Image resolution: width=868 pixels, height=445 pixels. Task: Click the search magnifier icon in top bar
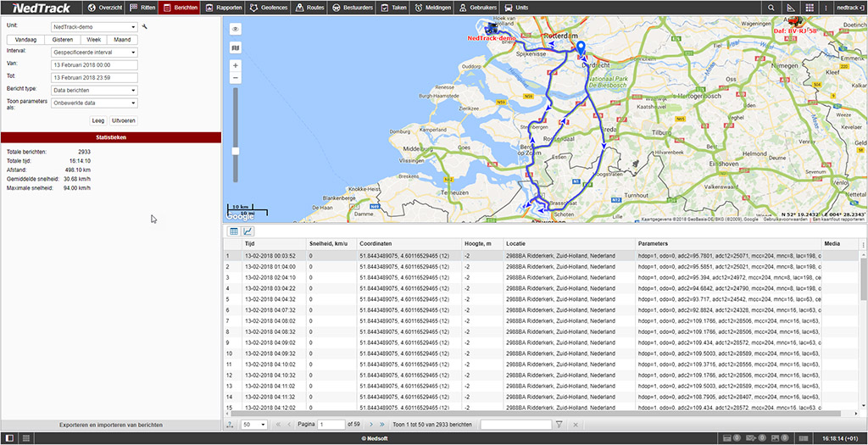[771, 8]
